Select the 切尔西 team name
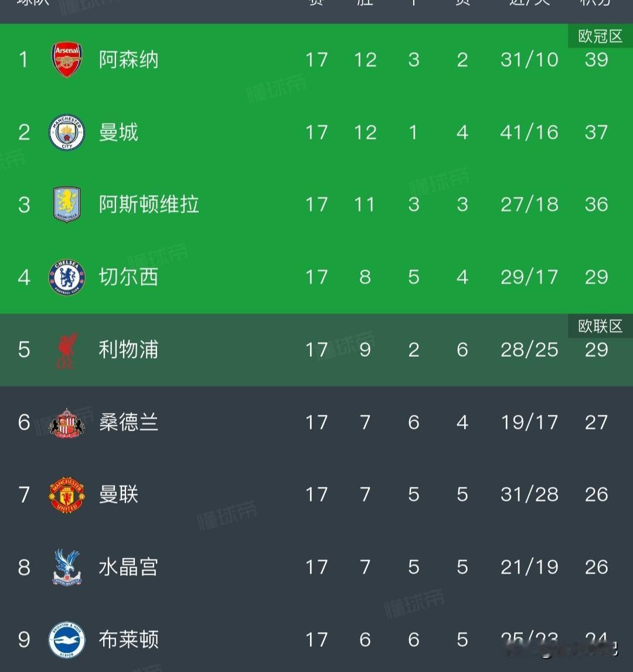This screenshot has height=672, width=633. pos(128,277)
